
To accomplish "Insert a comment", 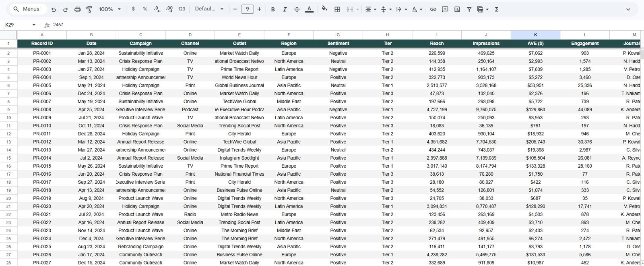I will tap(445, 9).
